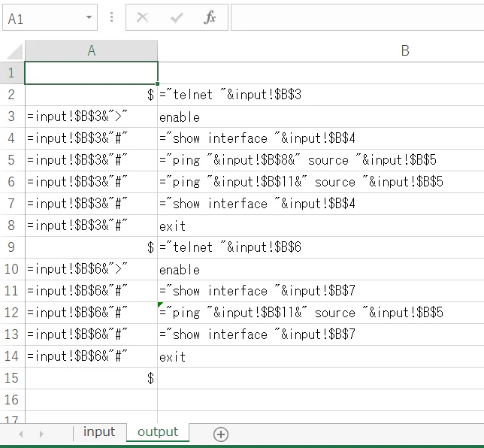Select cell B9 telnet input!$B$6 formula
This screenshot has width=484, height=448.
tap(321, 247)
